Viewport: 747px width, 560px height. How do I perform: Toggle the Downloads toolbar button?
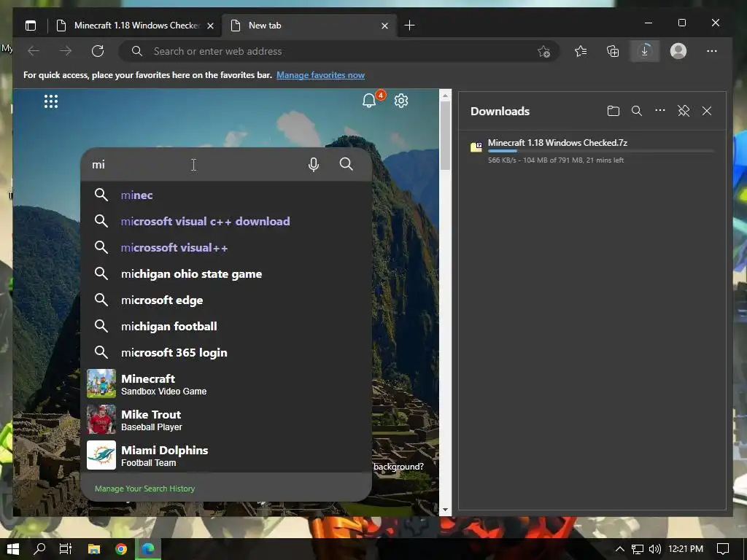645,51
